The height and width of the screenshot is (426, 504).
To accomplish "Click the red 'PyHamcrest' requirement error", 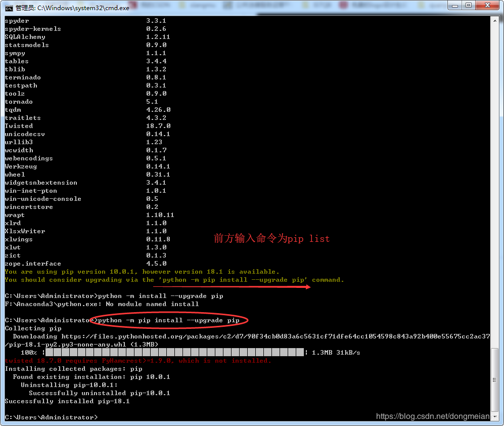I will pos(138,361).
